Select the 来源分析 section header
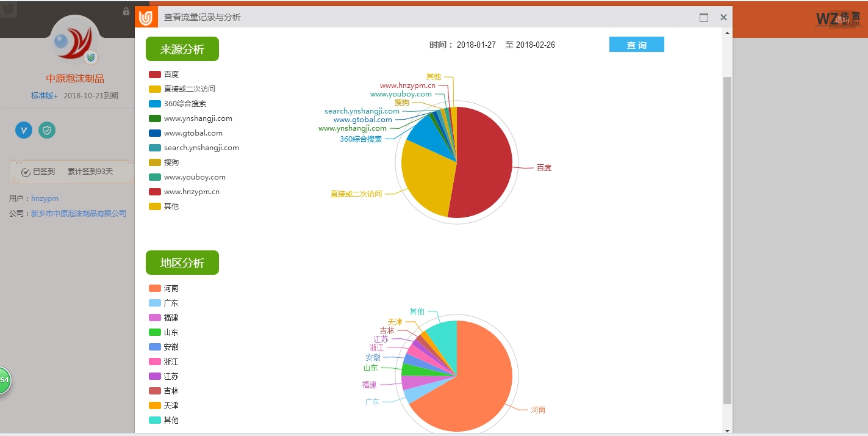Image resolution: width=868 pixels, height=436 pixels. pos(182,49)
